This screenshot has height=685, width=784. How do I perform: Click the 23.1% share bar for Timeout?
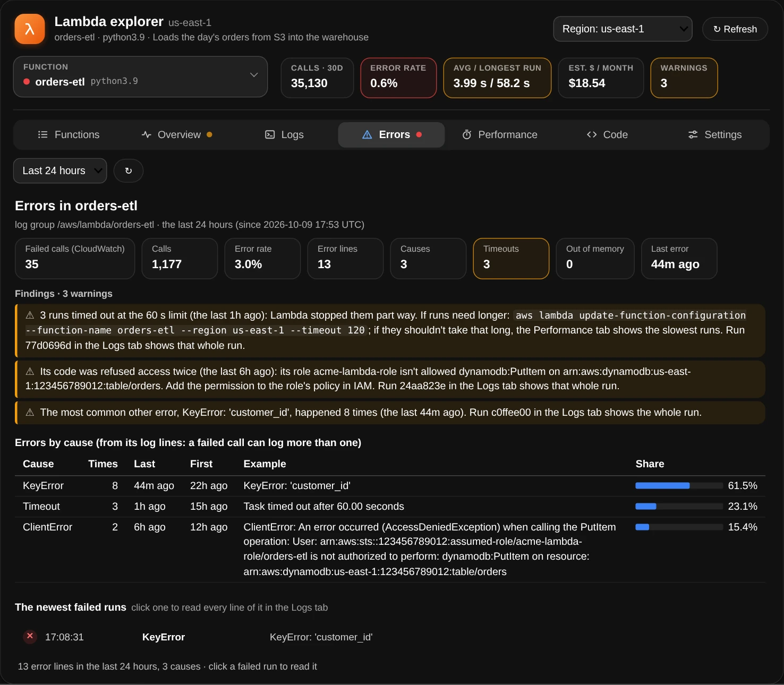[x=679, y=507]
